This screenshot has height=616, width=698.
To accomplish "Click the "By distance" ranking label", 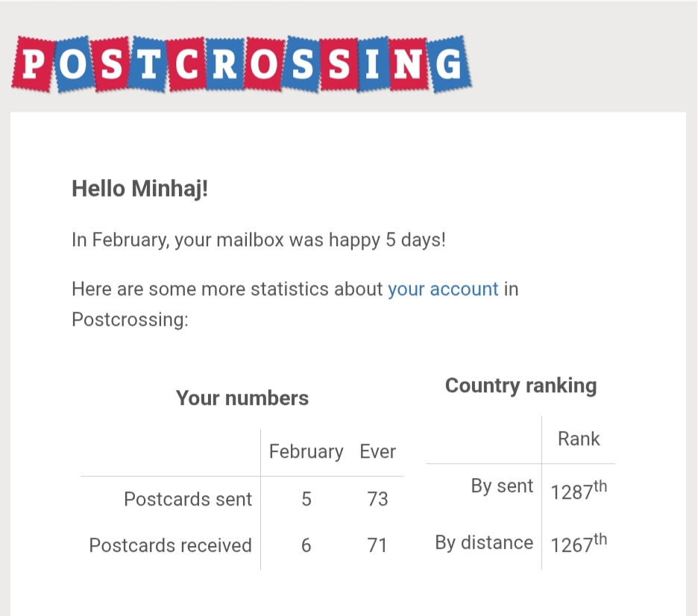I will click(x=484, y=543).
